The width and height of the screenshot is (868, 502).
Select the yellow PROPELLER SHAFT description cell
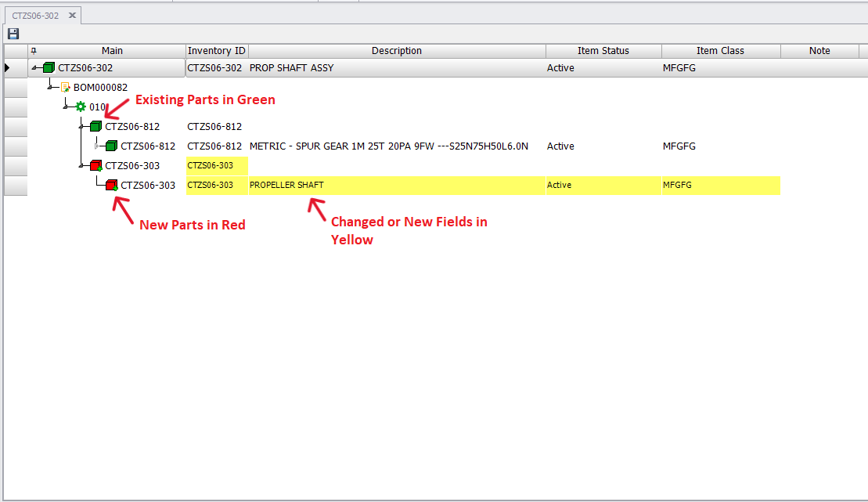click(x=396, y=186)
